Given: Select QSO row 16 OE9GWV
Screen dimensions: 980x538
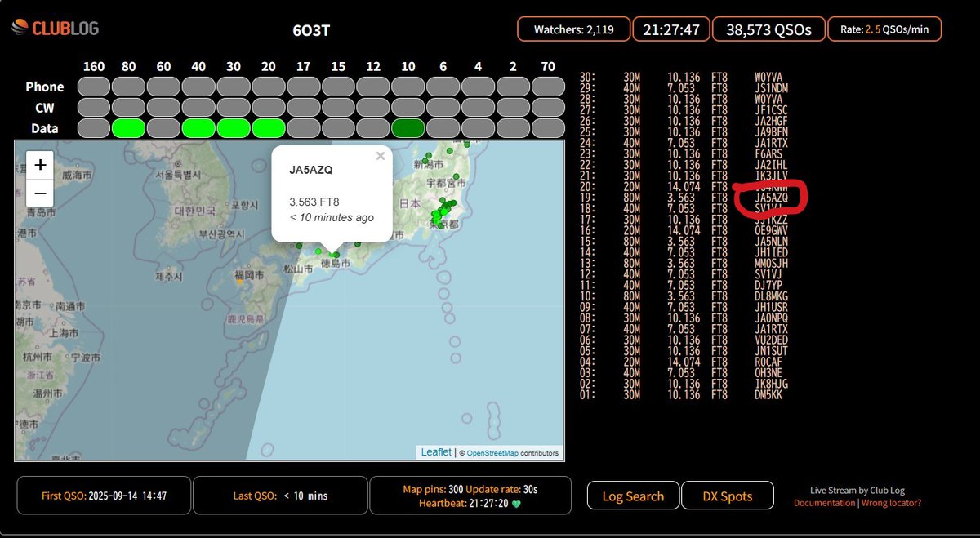Looking at the screenshot, I should pos(684,230).
